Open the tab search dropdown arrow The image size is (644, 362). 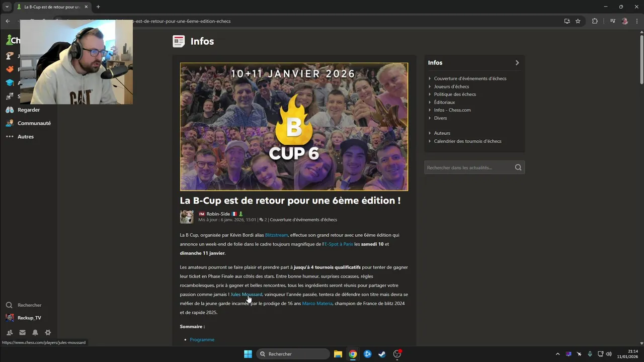[7, 7]
